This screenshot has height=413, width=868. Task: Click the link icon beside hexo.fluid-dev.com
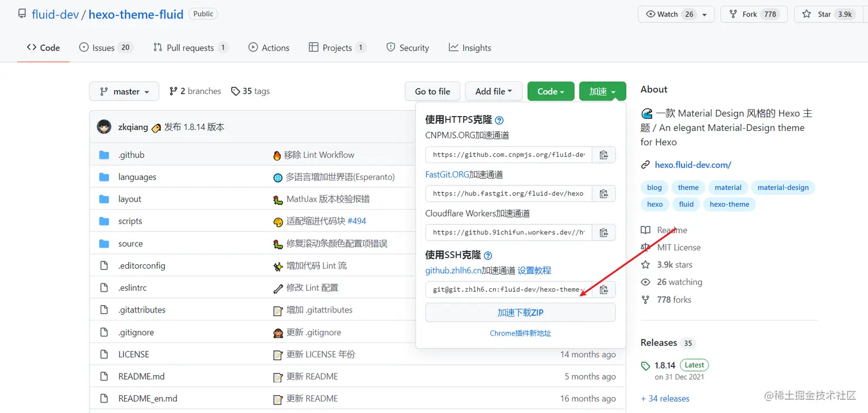tap(645, 165)
